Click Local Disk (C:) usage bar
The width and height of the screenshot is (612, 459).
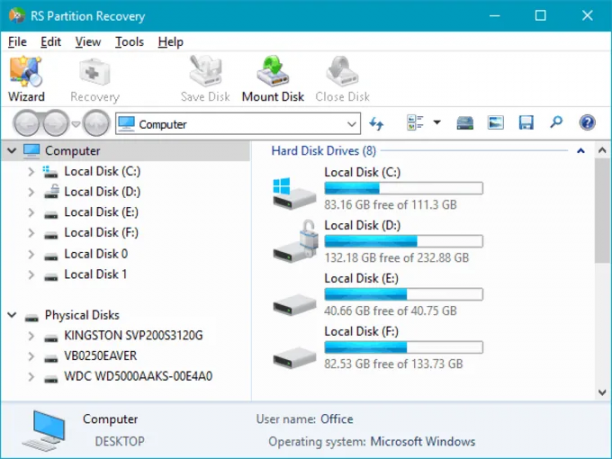click(404, 189)
